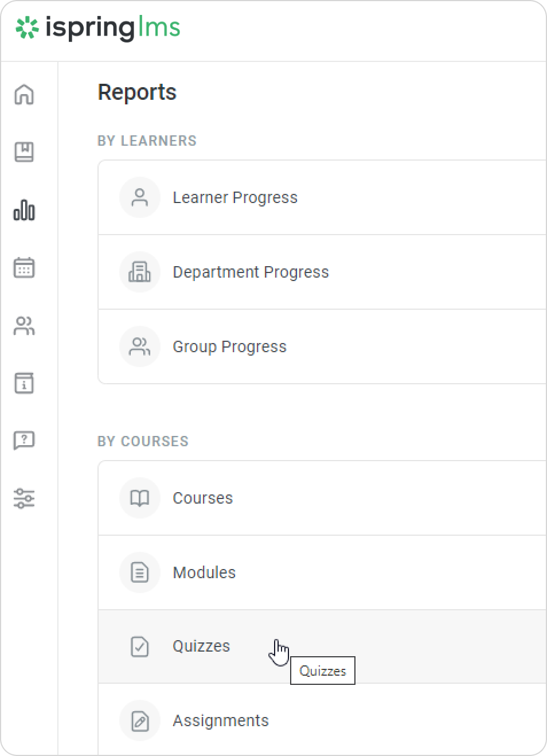The image size is (547, 756).
Task: Click the Learner Progress person icon
Action: point(139,197)
